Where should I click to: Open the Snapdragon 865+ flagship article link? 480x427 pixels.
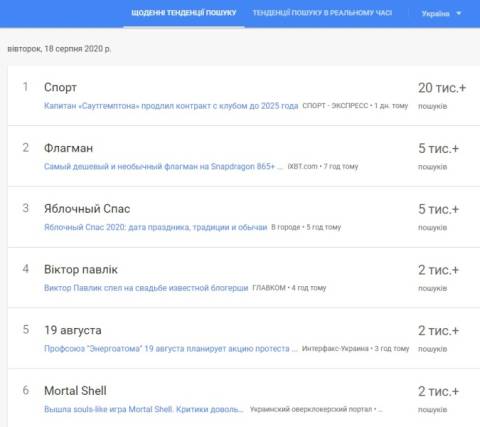click(x=163, y=166)
